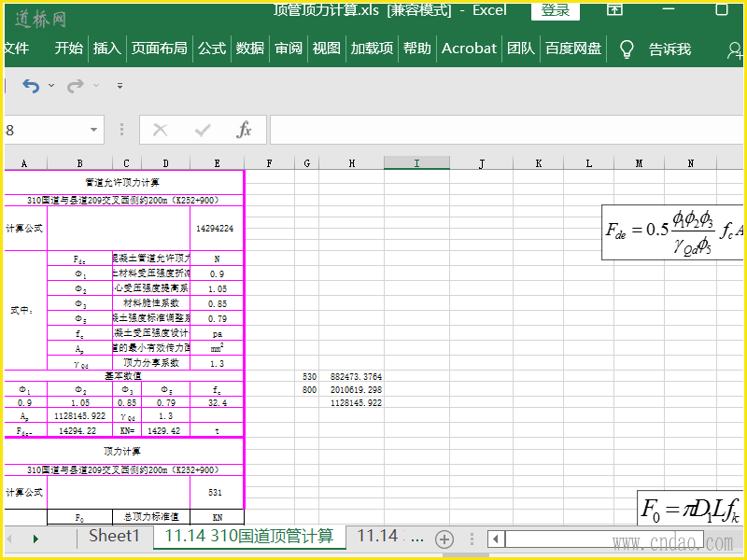Click inside the formula bar input
The width and height of the screenshot is (747, 560).
[x=504, y=131]
